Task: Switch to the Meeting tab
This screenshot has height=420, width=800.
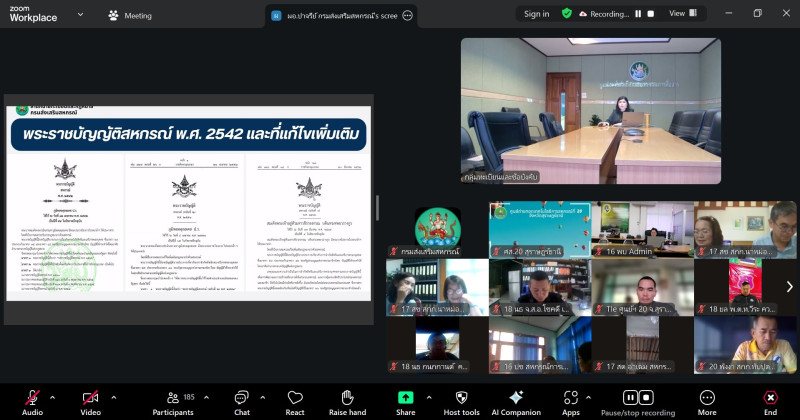Action: point(130,15)
